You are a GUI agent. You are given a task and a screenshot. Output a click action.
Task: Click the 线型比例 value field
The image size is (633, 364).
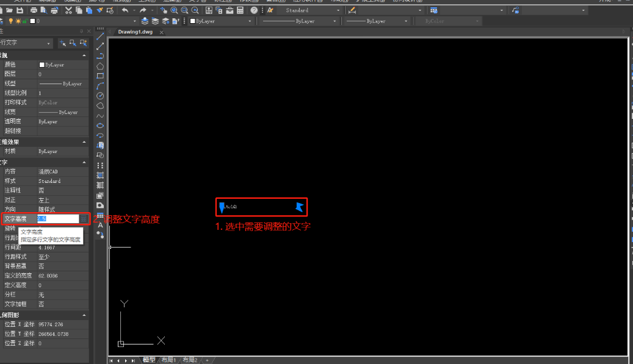click(x=63, y=93)
